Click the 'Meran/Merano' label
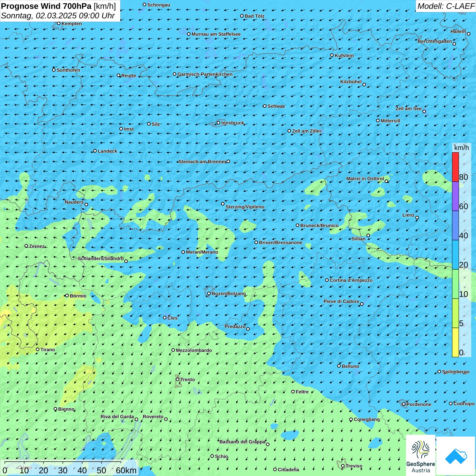This screenshot has width=476, height=476. point(202,252)
